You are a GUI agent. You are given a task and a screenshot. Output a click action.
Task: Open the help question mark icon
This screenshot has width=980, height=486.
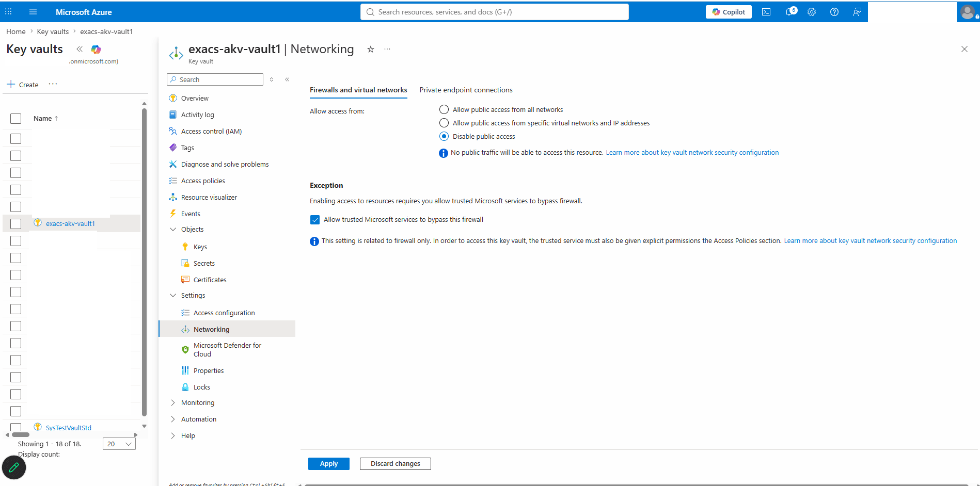point(834,12)
